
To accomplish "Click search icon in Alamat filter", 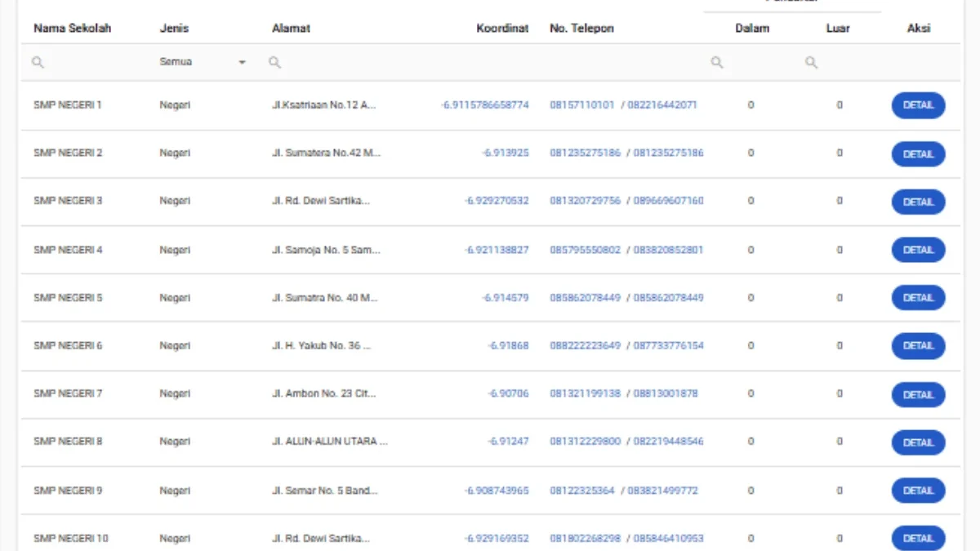I will tap(275, 63).
